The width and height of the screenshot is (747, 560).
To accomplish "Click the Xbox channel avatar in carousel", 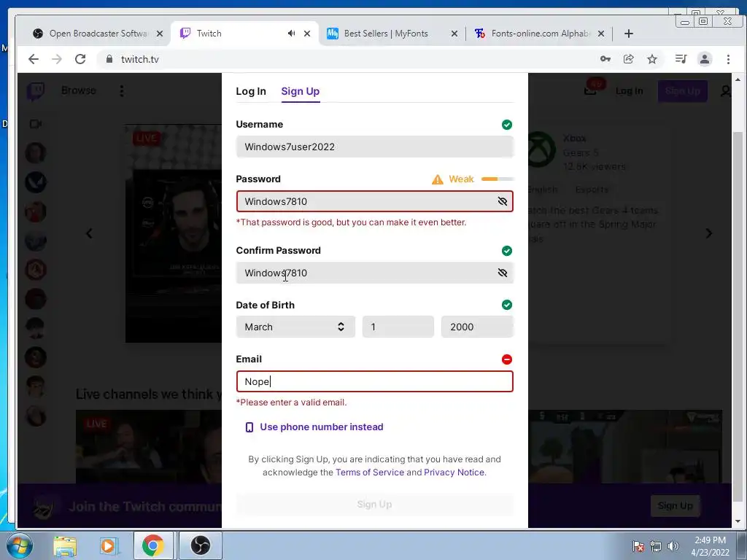I will click(542, 149).
